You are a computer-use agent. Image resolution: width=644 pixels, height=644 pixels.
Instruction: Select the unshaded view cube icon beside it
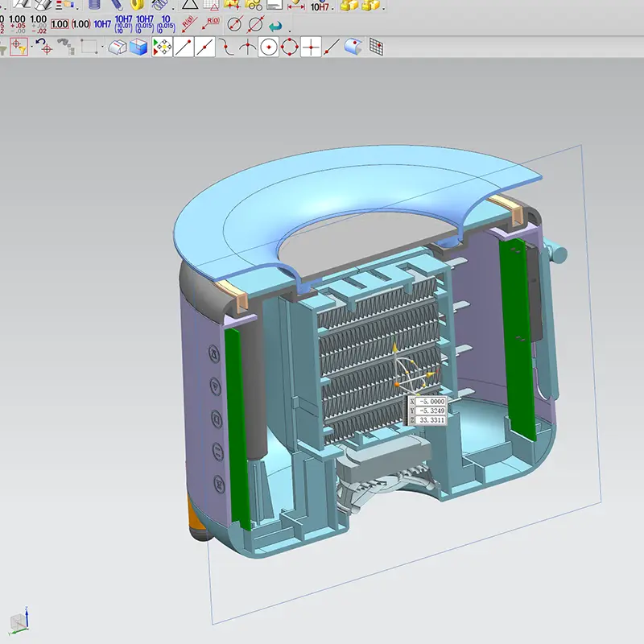coord(117,47)
